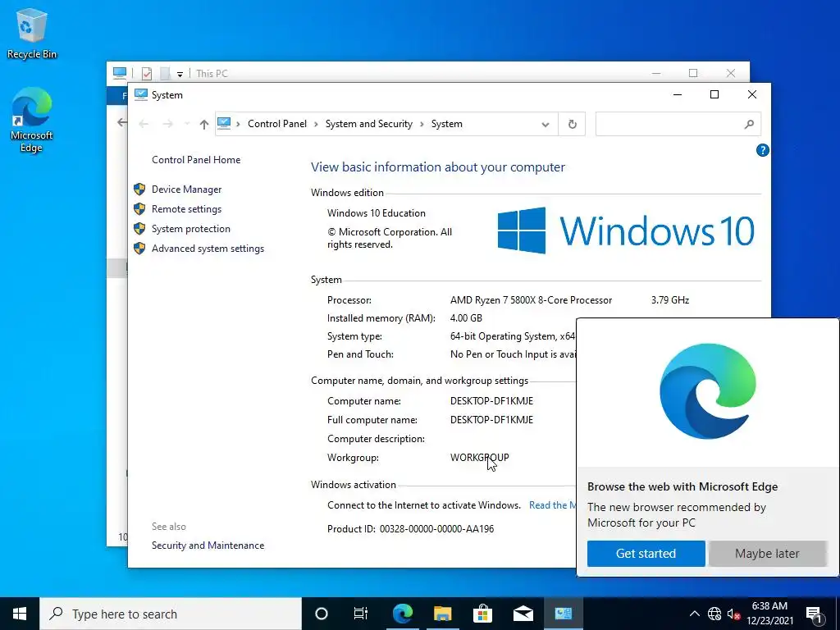Click shield icon beside Advanced system settings

click(139, 249)
